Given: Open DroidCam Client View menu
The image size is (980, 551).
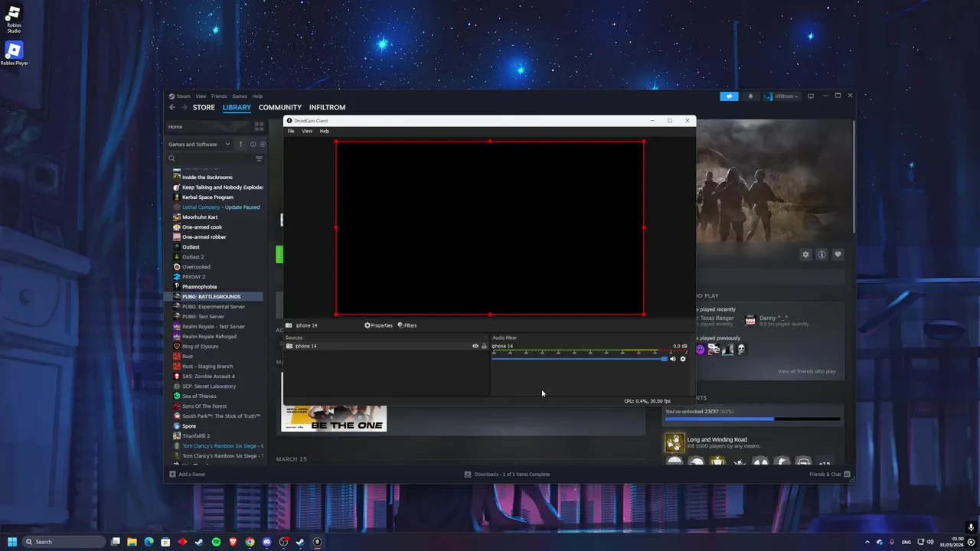Looking at the screenshot, I should tap(307, 131).
